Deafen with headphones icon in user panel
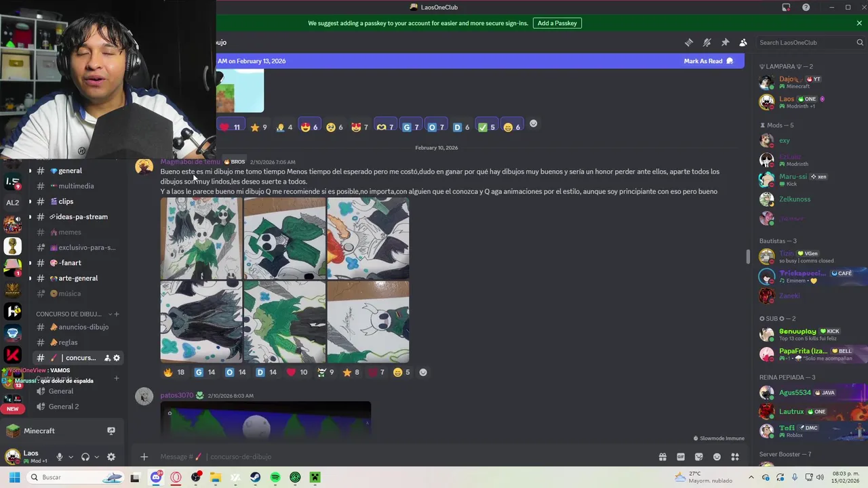868x488 pixels. (x=85, y=457)
